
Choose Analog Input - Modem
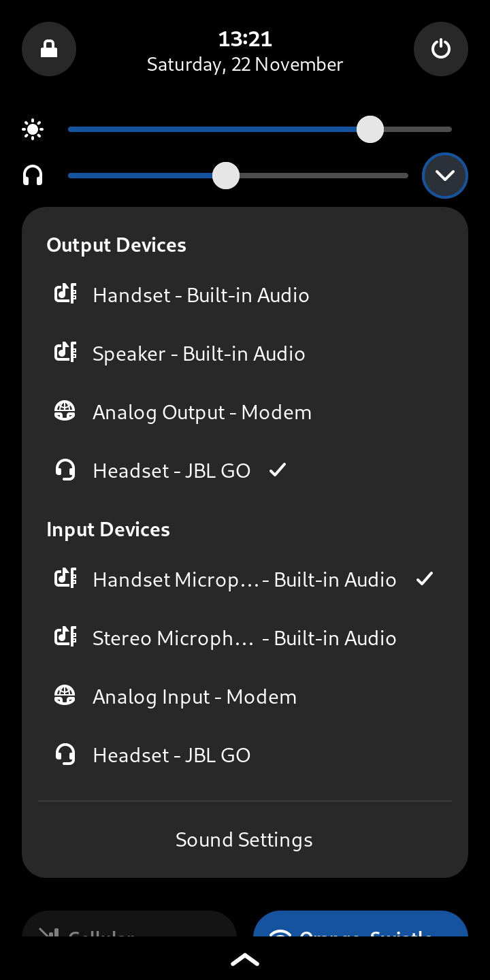195,697
